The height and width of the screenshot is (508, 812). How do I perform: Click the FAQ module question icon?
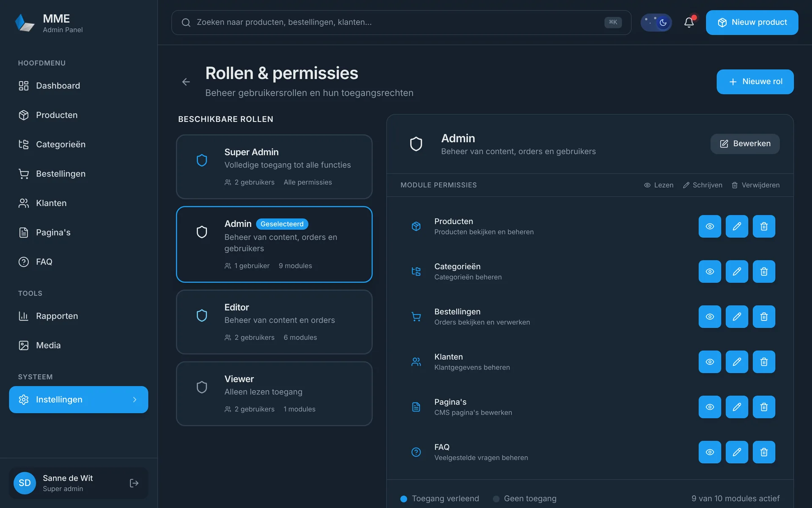click(416, 452)
